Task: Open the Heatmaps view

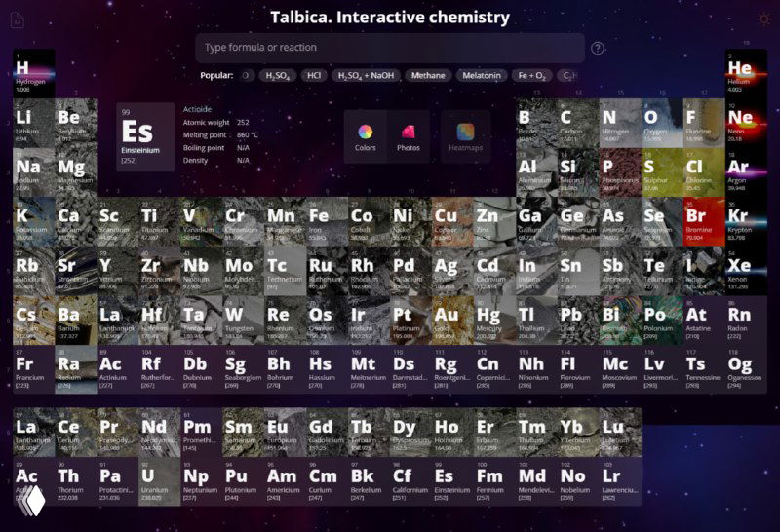Action: point(465,136)
